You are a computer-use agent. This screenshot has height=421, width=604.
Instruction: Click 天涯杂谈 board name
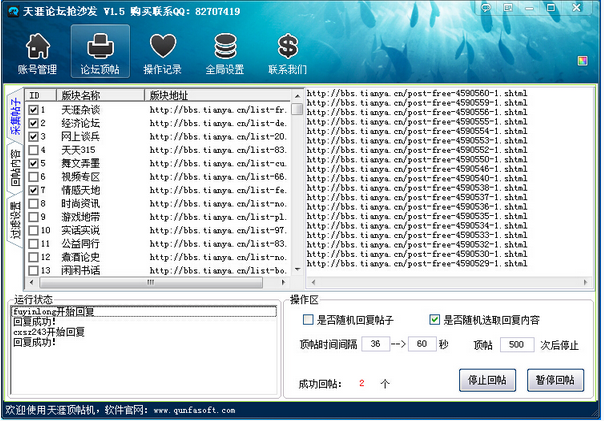(x=81, y=110)
